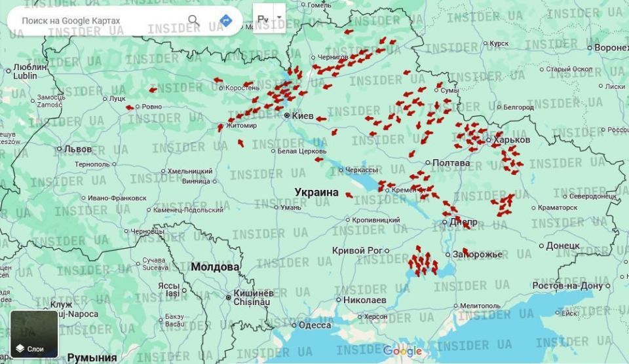Select the Львов city label
629x364 pixels.
coord(78,149)
